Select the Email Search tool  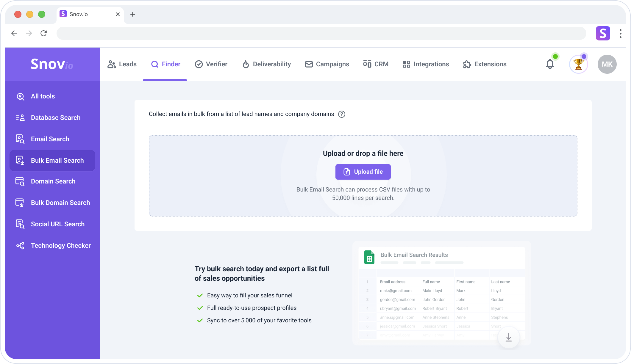50,139
